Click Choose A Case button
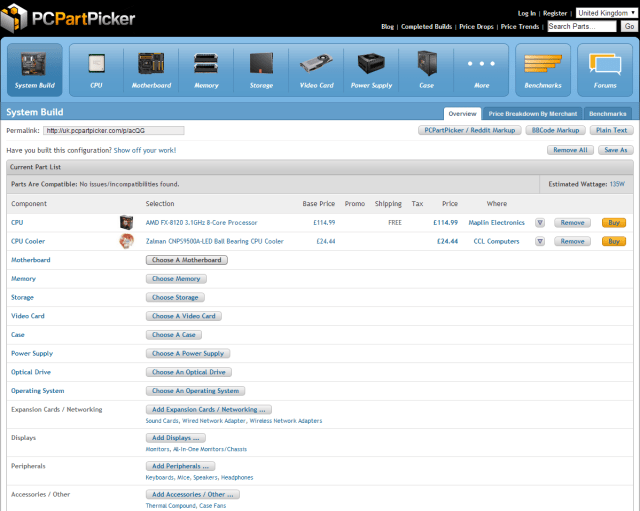The width and height of the screenshot is (640, 511). pyautogui.click(x=174, y=335)
